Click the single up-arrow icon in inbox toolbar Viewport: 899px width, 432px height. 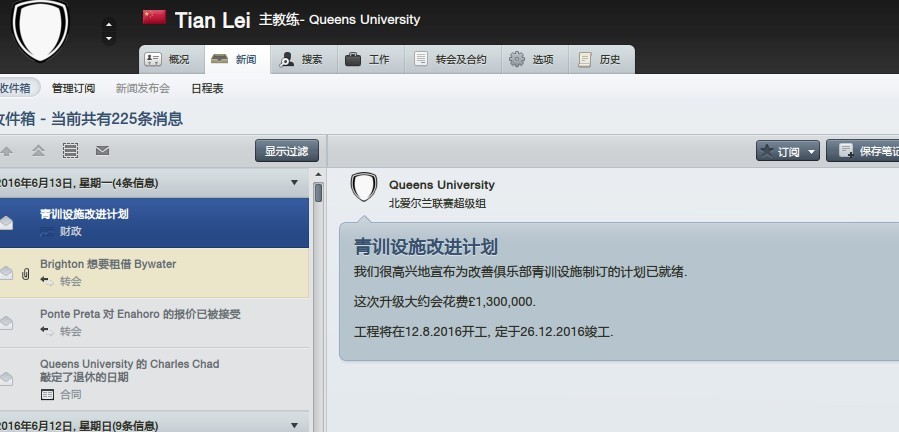point(7,151)
